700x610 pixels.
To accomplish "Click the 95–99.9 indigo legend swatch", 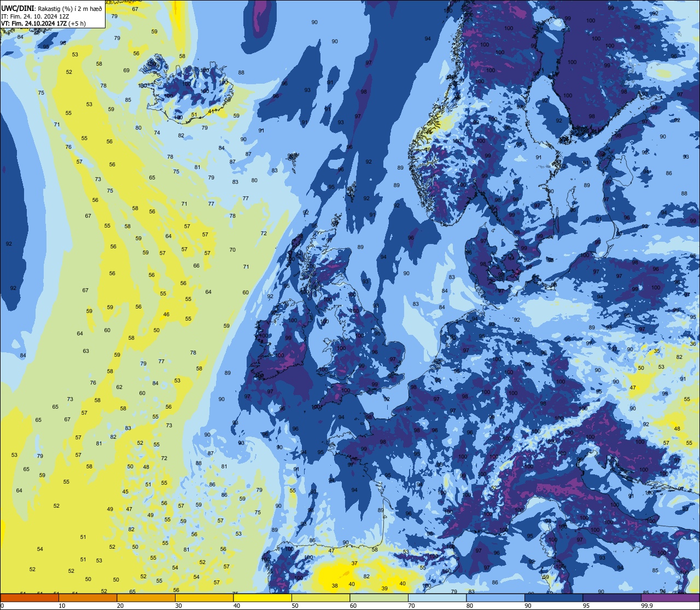I will click(612, 597).
